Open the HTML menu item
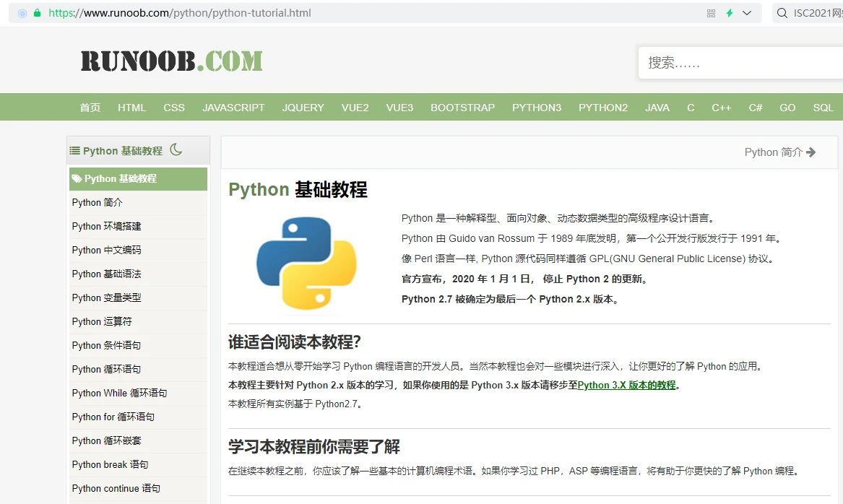 (x=131, y=108)
